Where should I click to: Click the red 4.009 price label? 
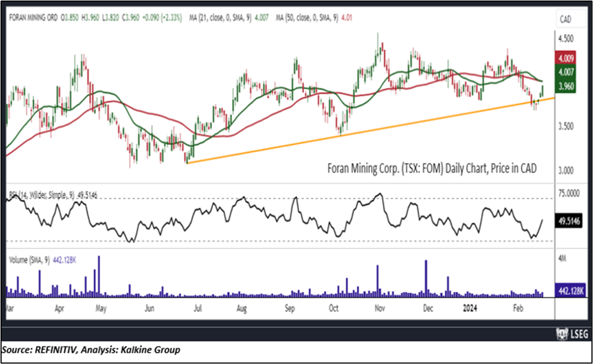click(x=565, y=58)
